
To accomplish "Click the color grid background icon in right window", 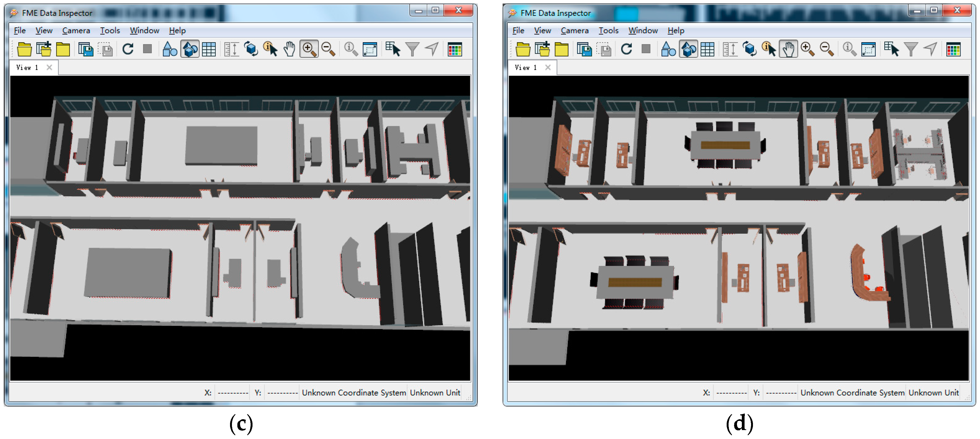I will (x=953, y=50).
